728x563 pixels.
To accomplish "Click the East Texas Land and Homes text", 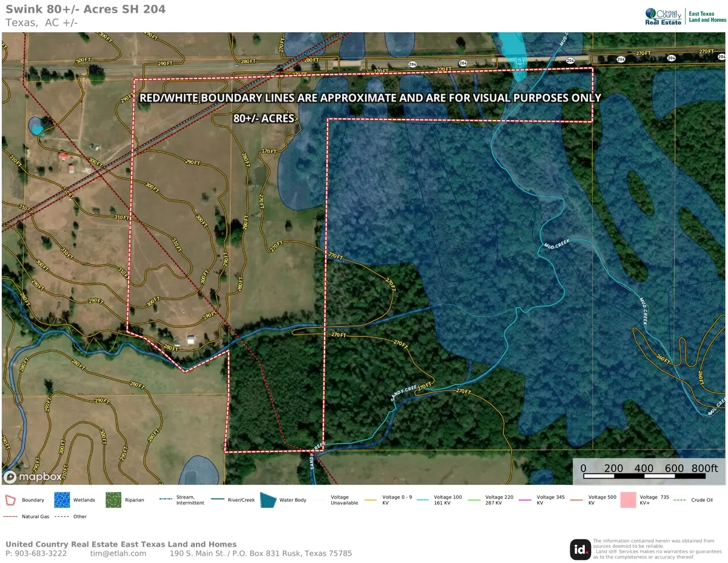I will 707,16.
